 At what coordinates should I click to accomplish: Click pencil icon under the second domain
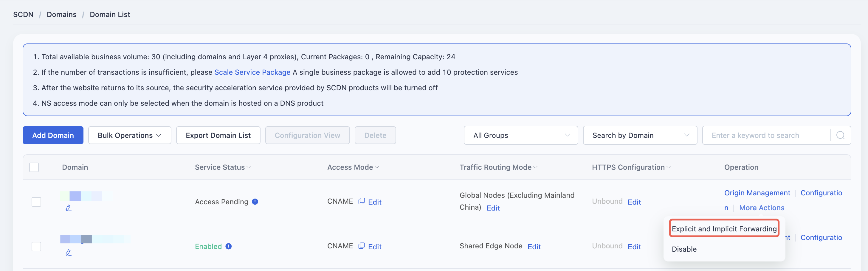[x=68, y=253]
